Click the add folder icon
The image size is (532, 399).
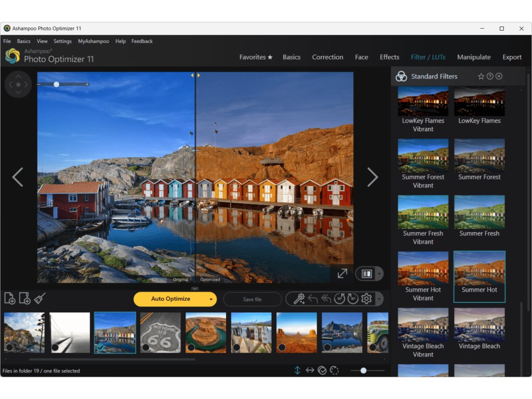(24, 298)
